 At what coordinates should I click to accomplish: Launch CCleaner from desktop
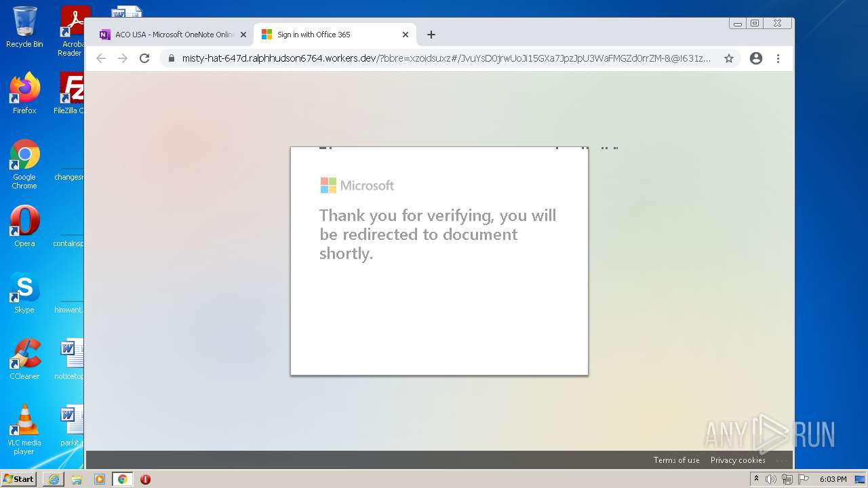[x=24, y=359]
